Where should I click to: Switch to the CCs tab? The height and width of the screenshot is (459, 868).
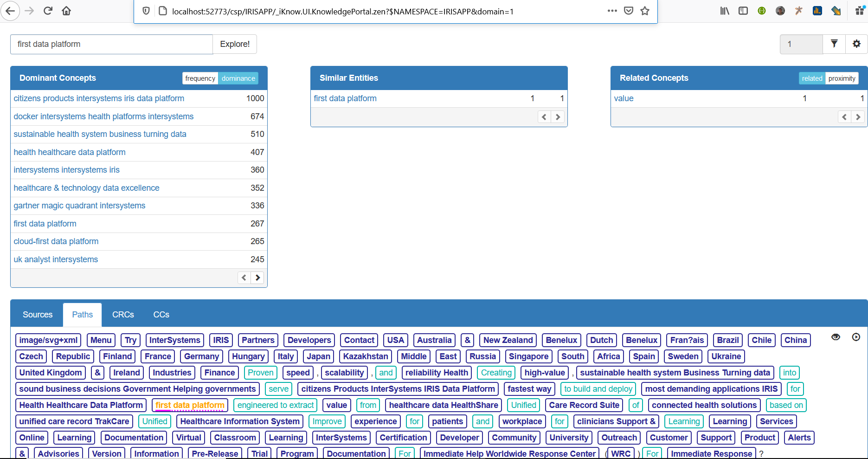[x=161, y=315]
